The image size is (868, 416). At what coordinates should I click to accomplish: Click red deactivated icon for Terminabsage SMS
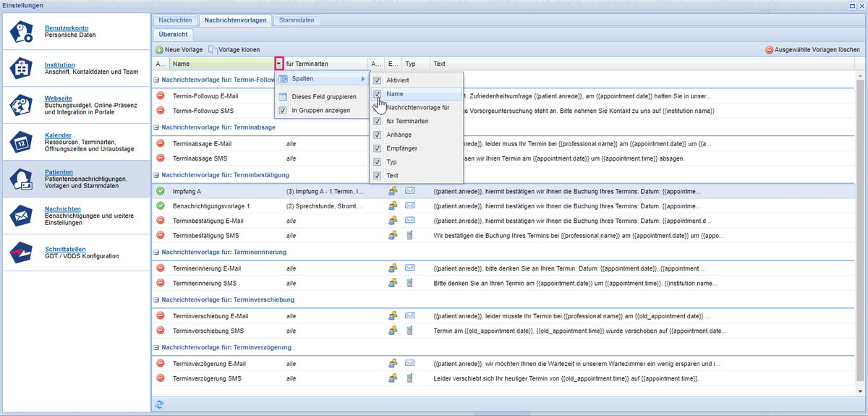(x=161, y=158)
